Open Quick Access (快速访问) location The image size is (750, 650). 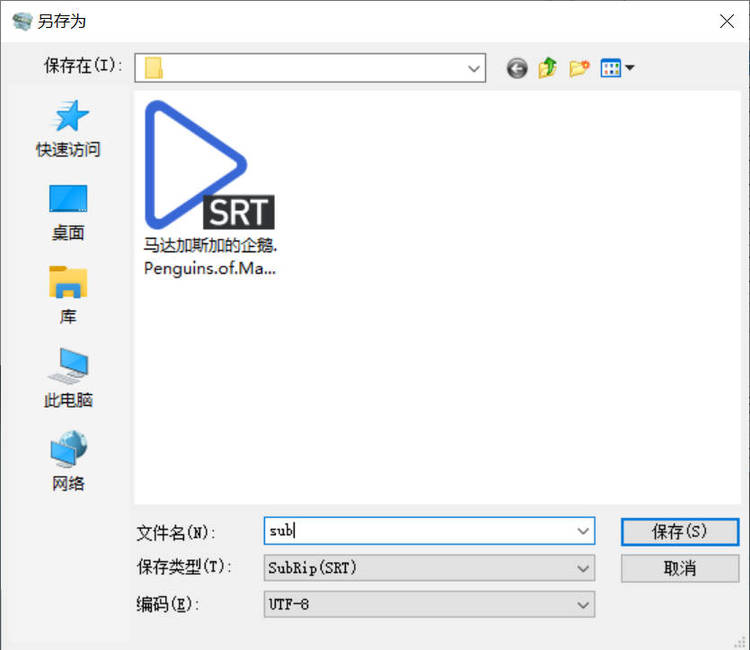point(68,129)
